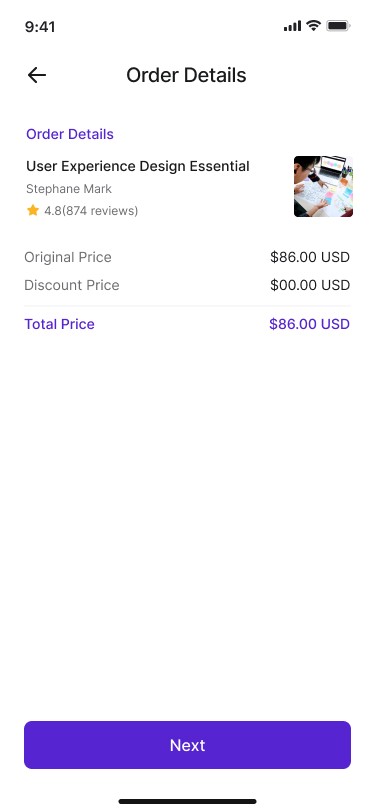Viewport: 375px width, 812px height.
Task: Tap the home indicator bar at bottom
Action: click(188, 801)
